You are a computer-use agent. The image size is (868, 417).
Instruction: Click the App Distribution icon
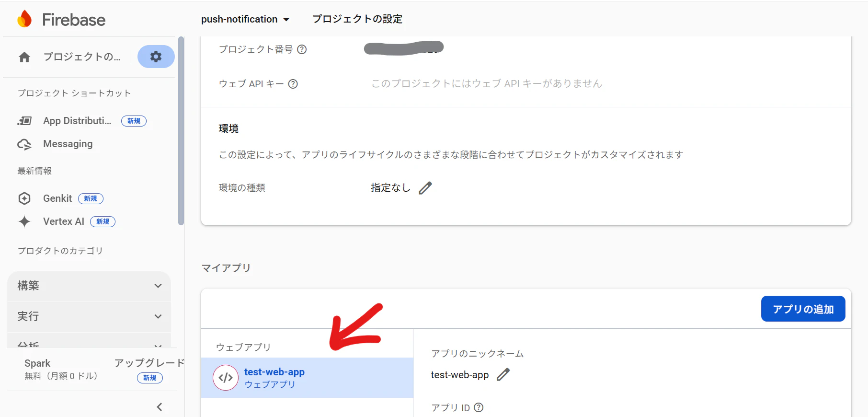(24, 121)
